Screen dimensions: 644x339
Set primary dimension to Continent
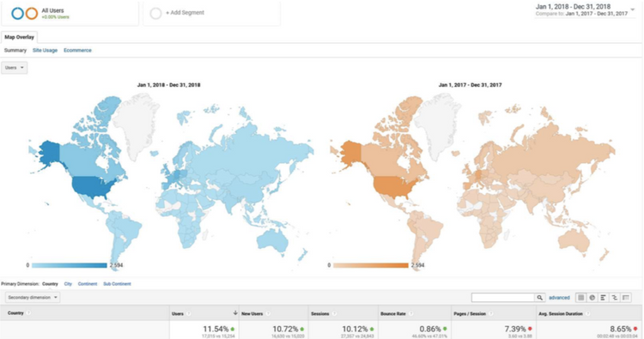tap(88, 284)
